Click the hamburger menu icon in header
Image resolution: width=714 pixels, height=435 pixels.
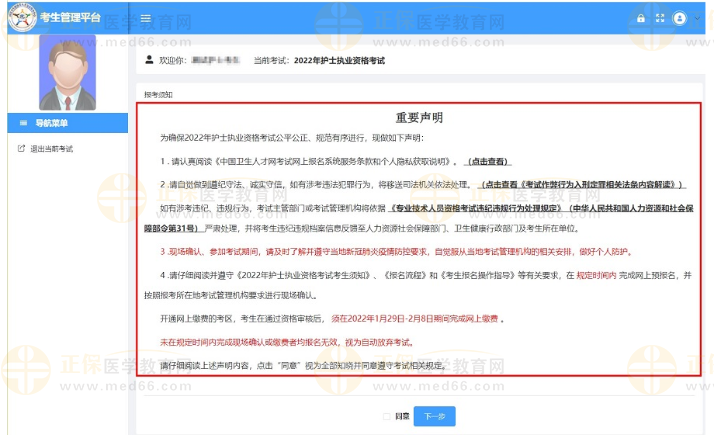click(x=146, y=18)
